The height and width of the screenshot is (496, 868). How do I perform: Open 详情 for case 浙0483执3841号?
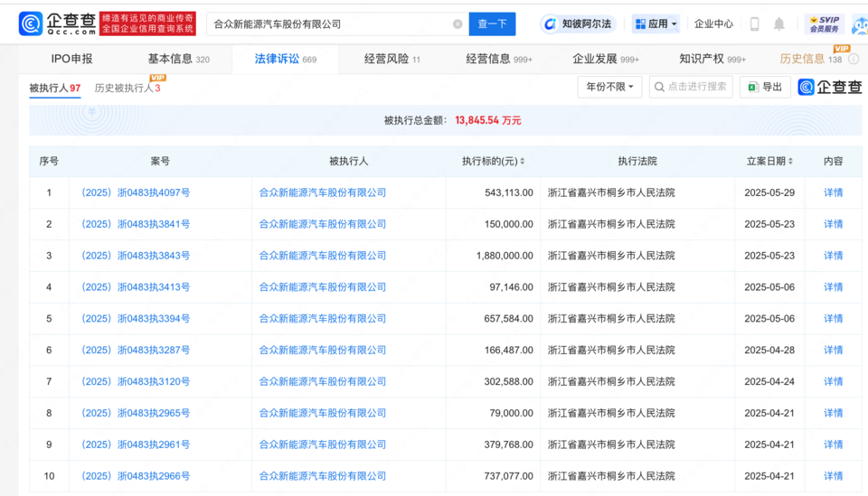tap(833, 224)
